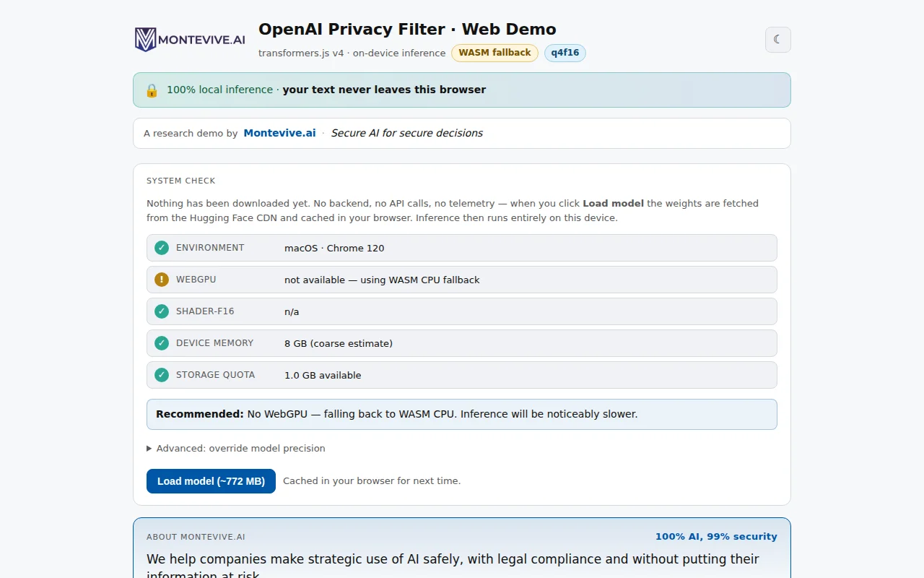
Task: Click the '1.0 GB available' value
Action: 323,375
